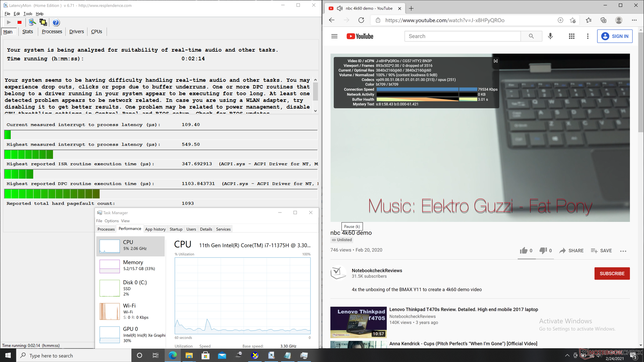Click LatencyMon options tool icon beside stop
The width and height of the screenshot is (644, 362).
(x=32, y=22)
